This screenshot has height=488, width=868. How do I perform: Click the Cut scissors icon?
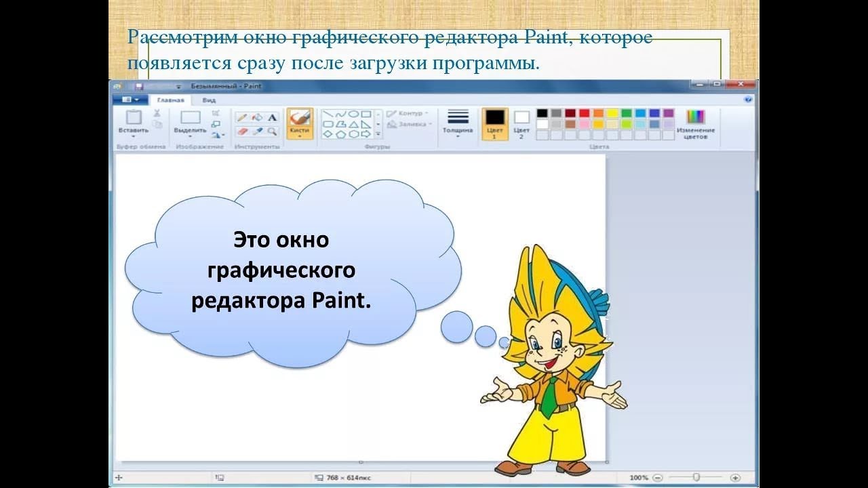point(157,113)
